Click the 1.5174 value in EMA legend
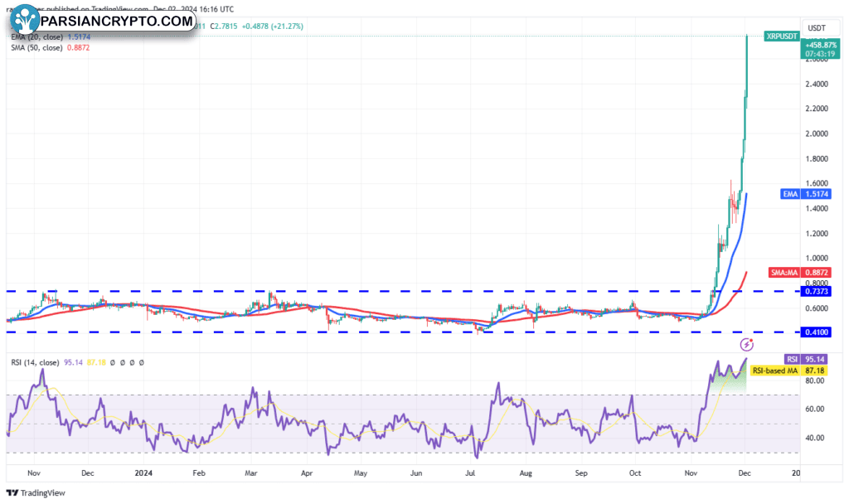 click(79, 36)
